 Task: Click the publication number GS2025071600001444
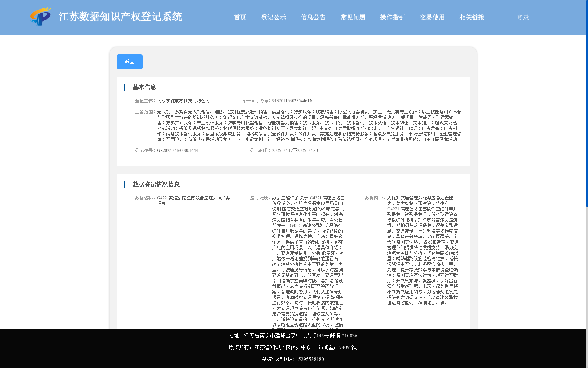(178, 151)
